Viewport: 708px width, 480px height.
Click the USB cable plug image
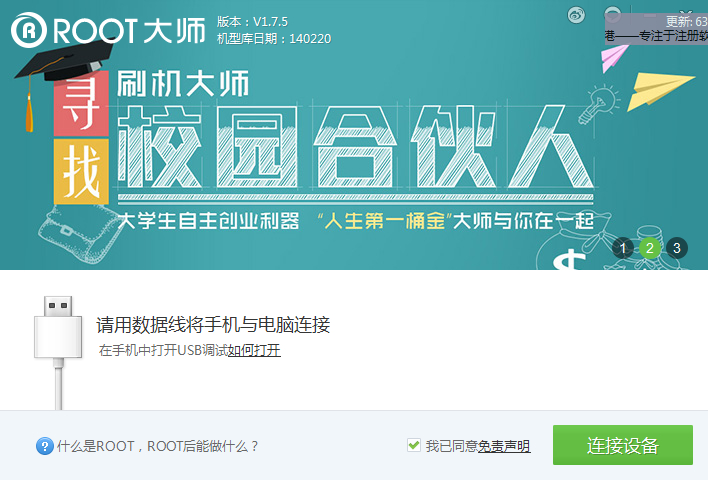(x=58, y=352)
